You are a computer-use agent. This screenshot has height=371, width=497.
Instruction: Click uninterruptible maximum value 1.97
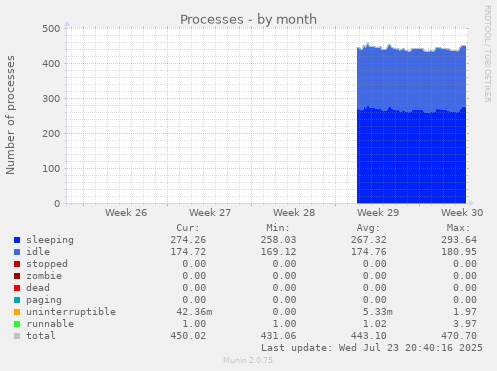[x=465, y=312]
